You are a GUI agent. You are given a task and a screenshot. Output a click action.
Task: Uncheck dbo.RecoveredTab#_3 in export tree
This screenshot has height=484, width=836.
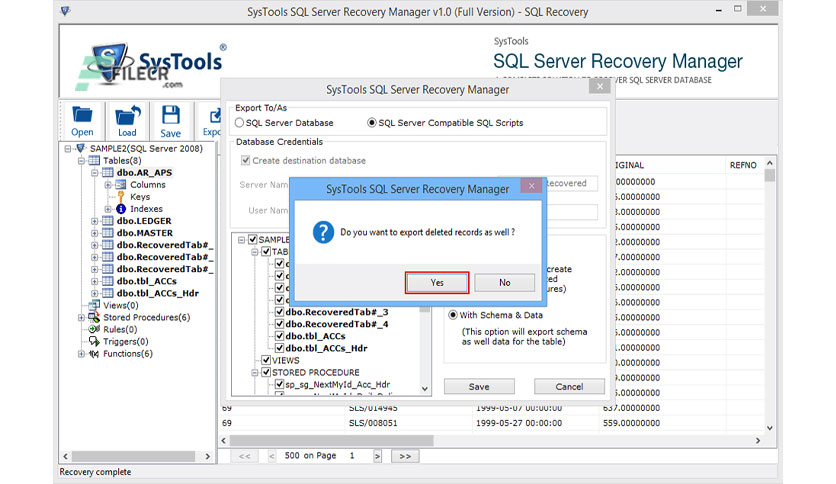(279, 312)
